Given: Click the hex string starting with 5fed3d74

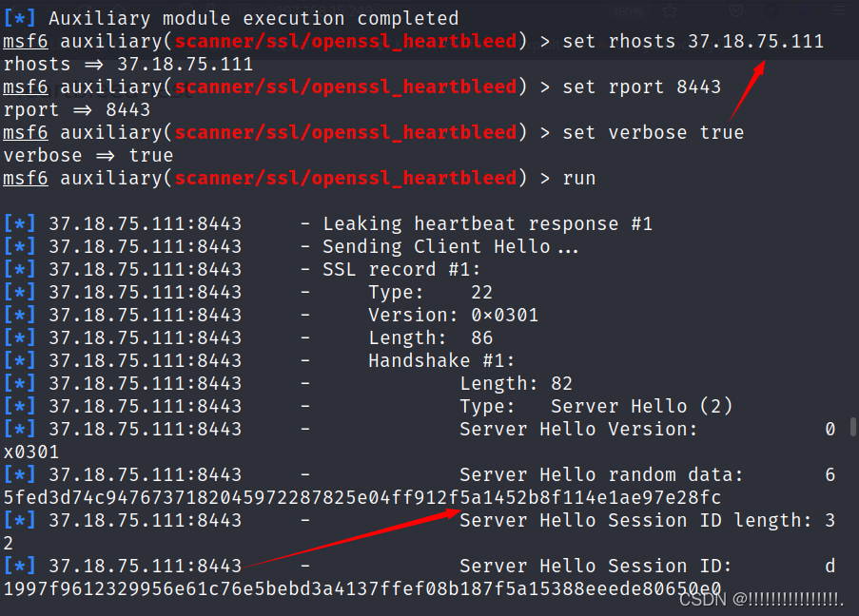Looking at the screenshot, I should pyautogui.click(x=362, y=498).
